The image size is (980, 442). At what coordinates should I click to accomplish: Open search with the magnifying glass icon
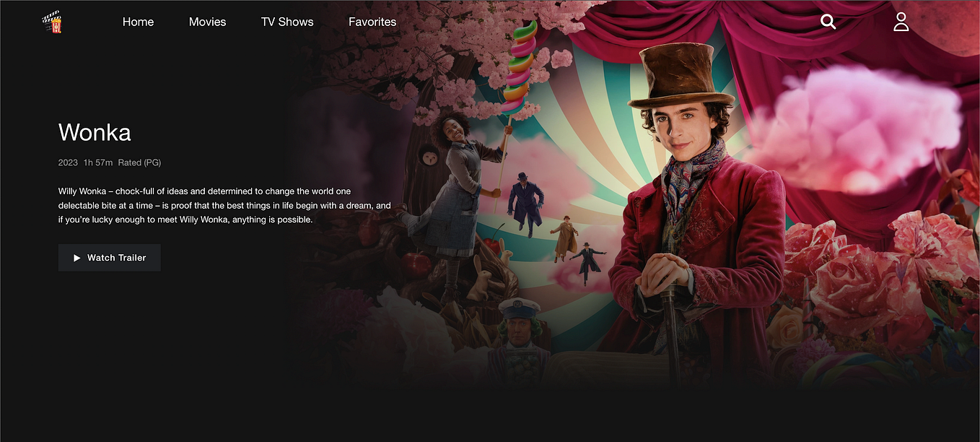[828, 22]
